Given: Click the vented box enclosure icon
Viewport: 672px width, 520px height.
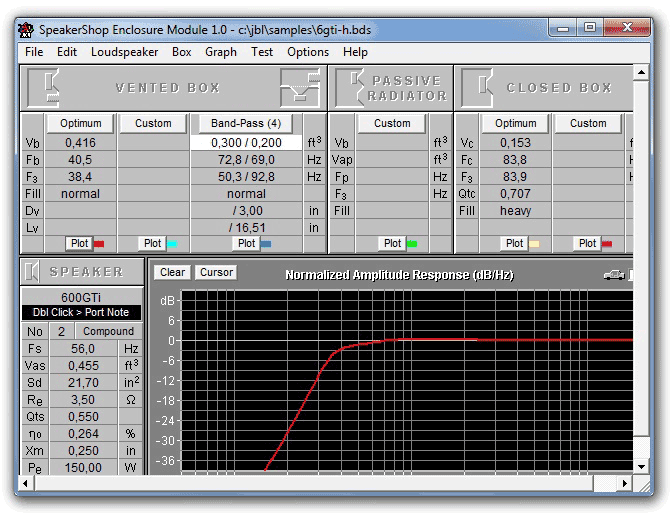Looking at the screenshot, I should [42, 88].
